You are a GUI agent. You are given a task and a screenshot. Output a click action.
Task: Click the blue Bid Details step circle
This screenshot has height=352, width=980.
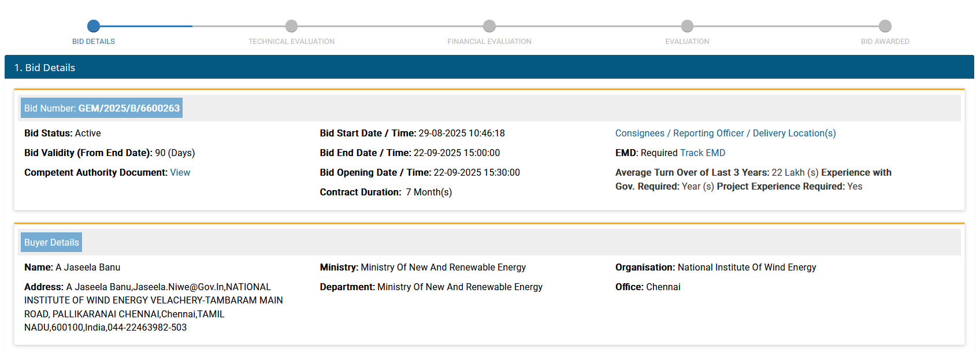(x=94, y=26)
